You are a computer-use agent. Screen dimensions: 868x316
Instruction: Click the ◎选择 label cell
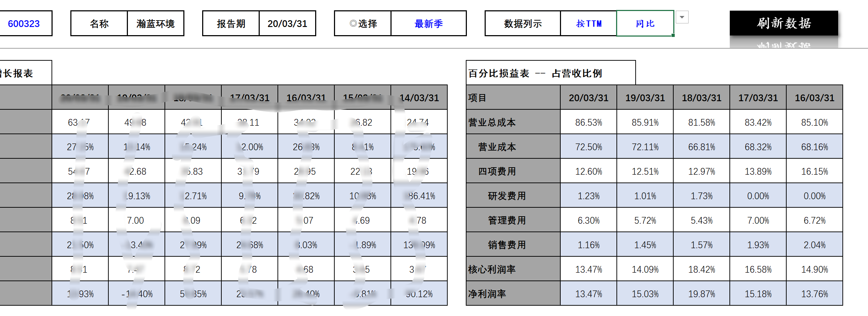point(363,23)
